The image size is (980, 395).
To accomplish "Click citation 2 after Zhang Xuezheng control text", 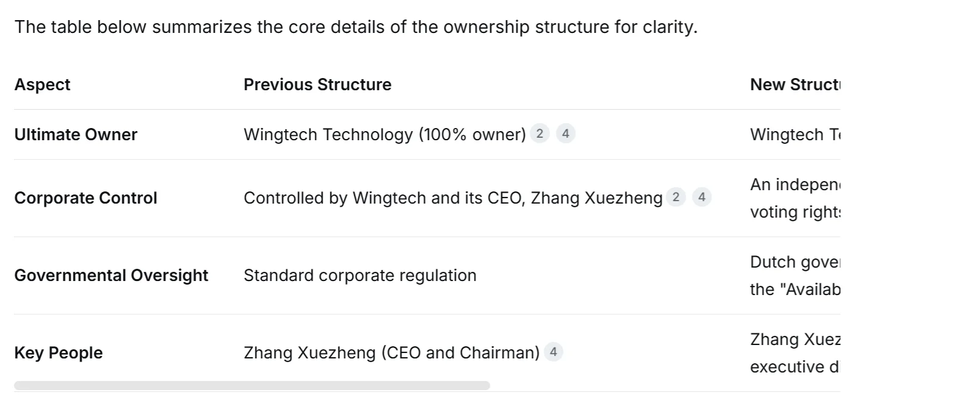I will 676,197.
